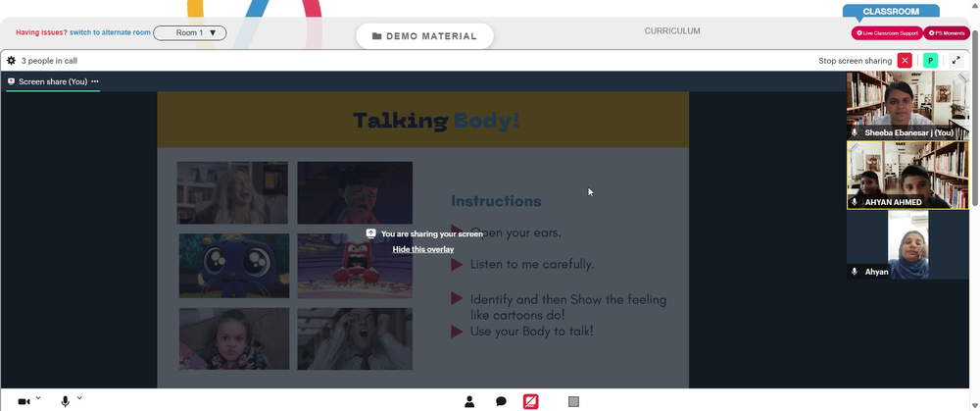The image size is (980, 411).
Task: Toggle microphone mute in bottom bar
Action: [65, 401]
